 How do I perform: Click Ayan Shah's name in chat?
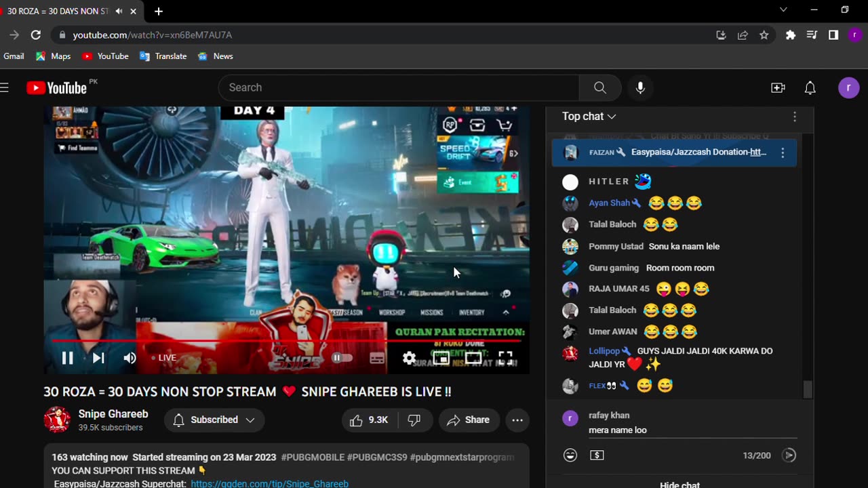coord(609,203)
